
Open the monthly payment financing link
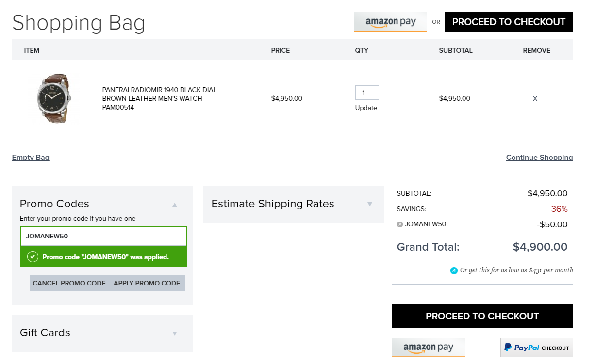[516, 270]
